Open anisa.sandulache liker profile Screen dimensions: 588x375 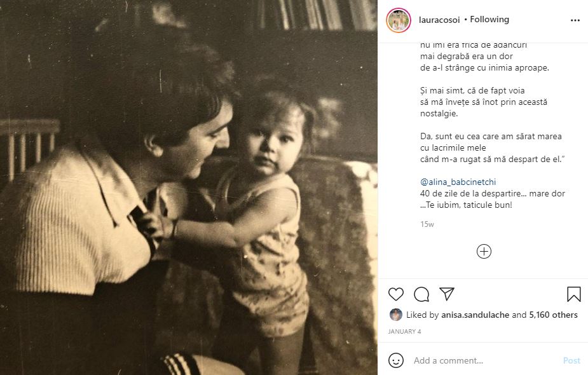pyautogui.click(x=475, y=315)
